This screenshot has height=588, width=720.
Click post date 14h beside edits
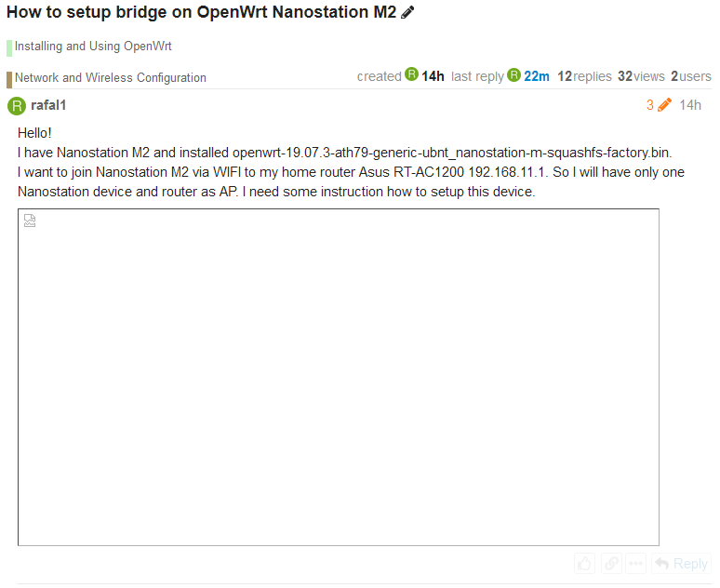tap(690, 105)
